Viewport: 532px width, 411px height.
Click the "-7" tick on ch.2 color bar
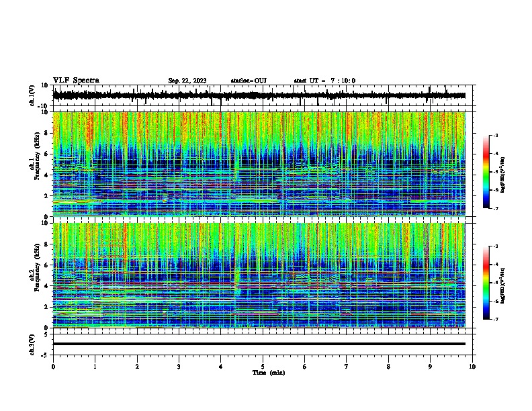click(495, 320)
